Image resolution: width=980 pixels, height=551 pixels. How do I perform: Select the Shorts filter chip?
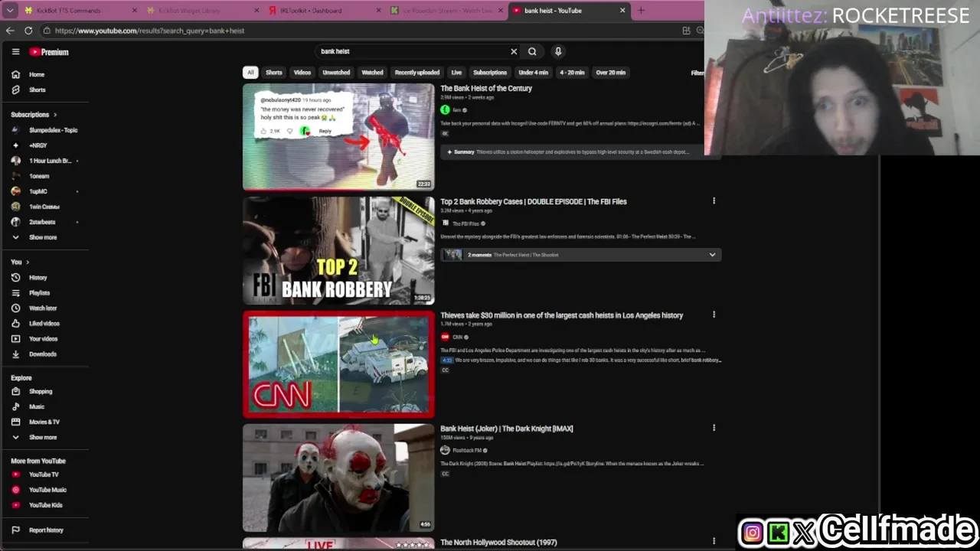(273, 72)
